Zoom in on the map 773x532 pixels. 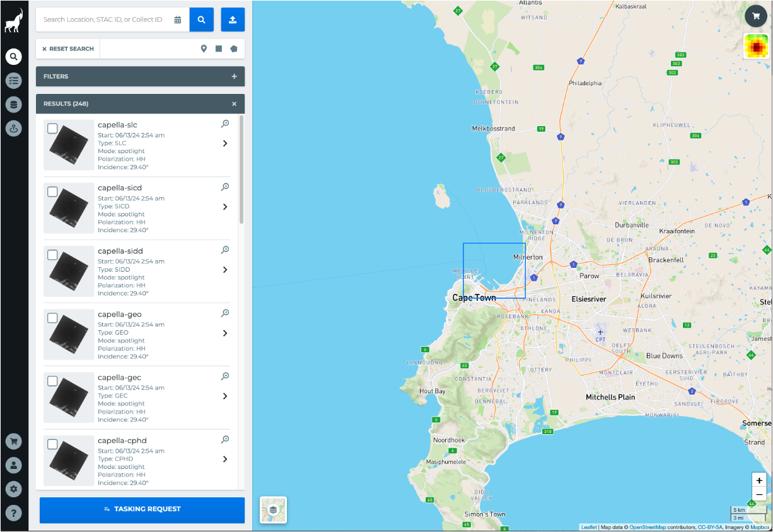pyautogui.click(x=759, y=480)
